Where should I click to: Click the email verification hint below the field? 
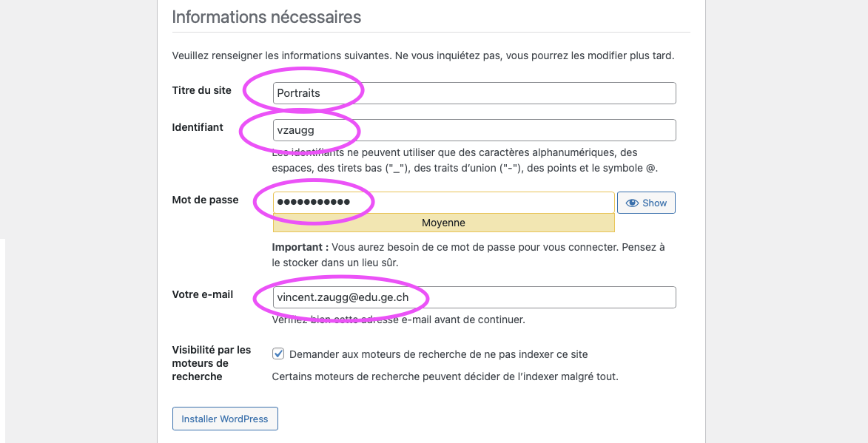(398, 319)
